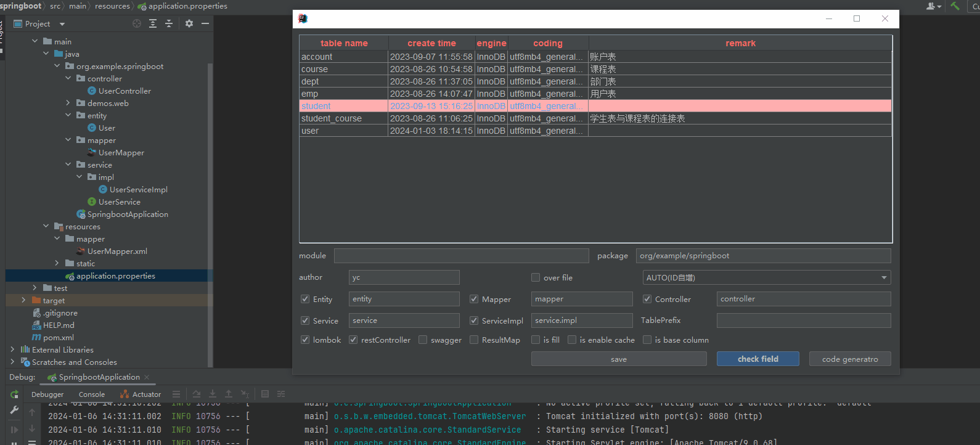Viewport: 980px width, 445px height.
Task: Click the module input field
Action: 461,256
